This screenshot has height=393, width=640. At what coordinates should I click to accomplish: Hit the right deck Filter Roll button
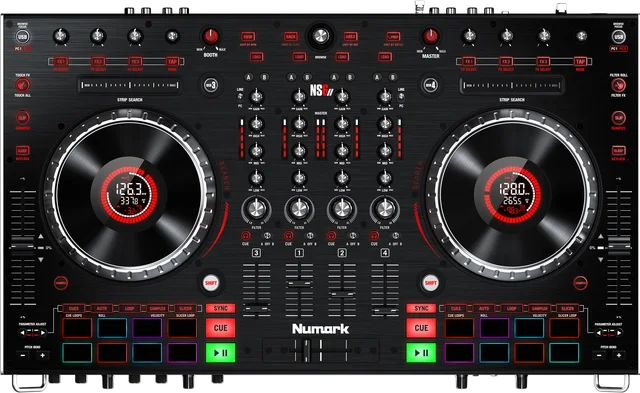[x=618, y=85]
